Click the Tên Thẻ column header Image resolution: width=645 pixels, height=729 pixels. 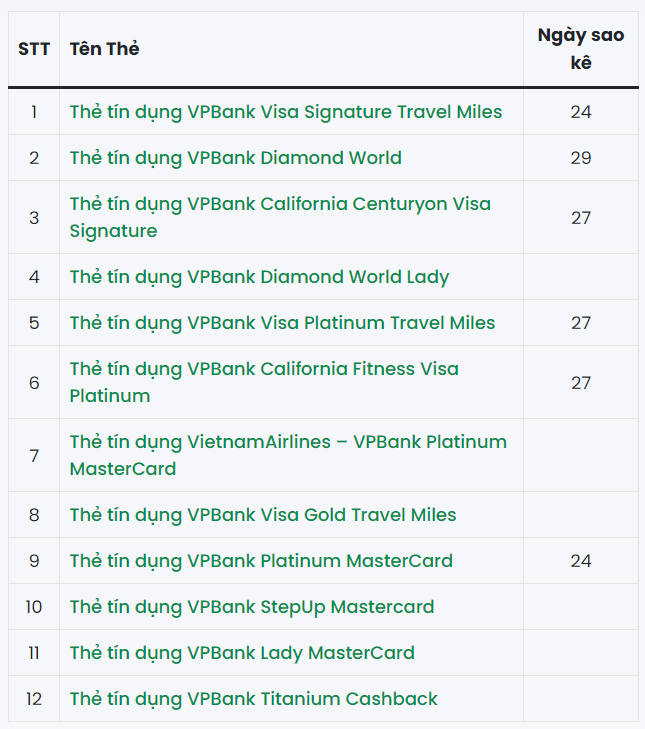click(105, 49)
